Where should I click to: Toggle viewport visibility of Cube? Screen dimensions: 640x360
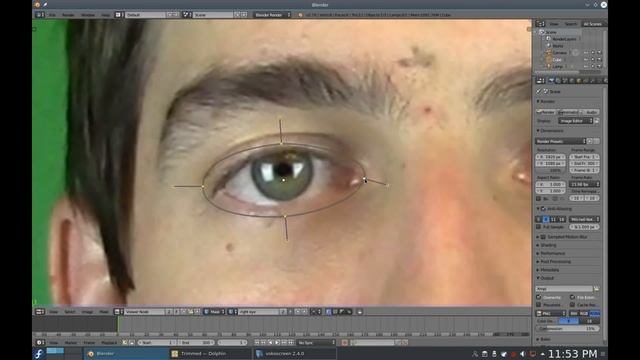[x=586, y=59]
